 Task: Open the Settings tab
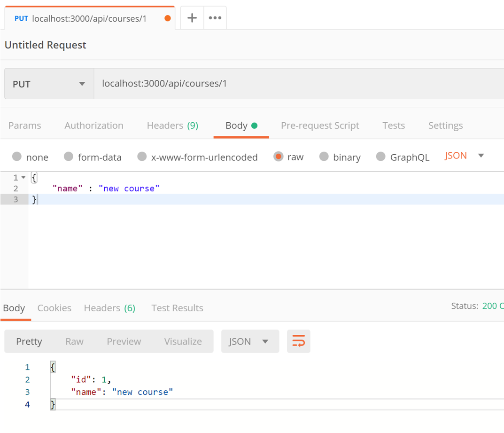click(445, 126)
